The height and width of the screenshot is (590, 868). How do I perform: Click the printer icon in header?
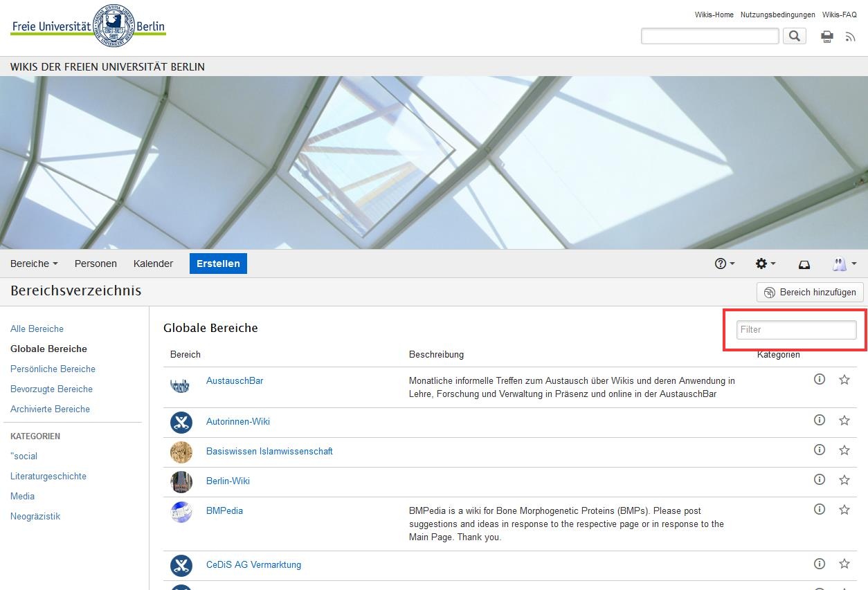point(826,37)
